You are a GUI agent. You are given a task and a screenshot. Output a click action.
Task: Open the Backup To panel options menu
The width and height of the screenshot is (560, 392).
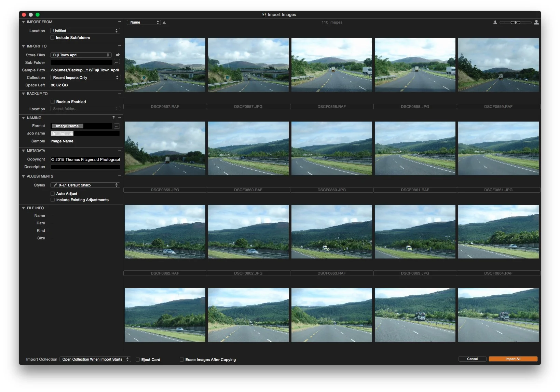119,94
